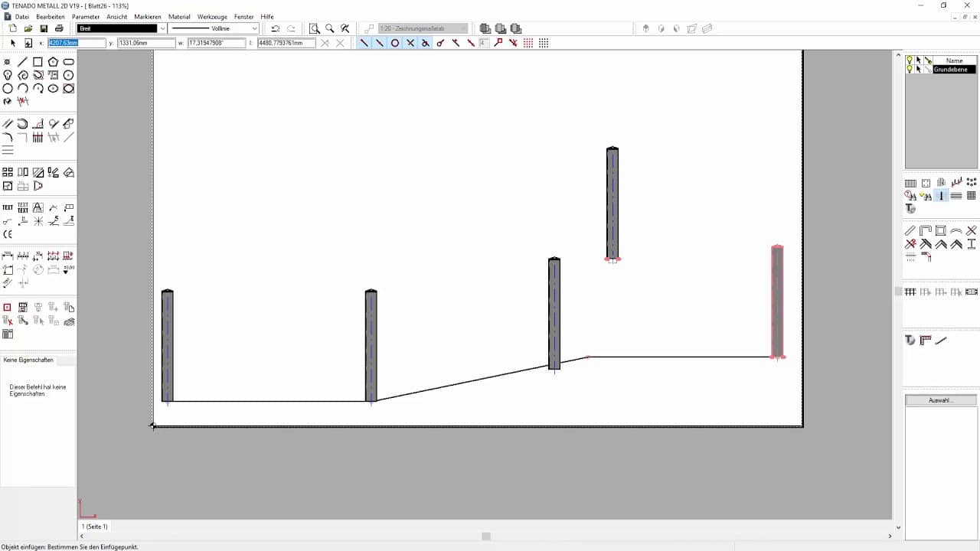Click the Auswahl... button
This screenshot has height=551, width=980.
pyautogui.click(x=941, y=400)
